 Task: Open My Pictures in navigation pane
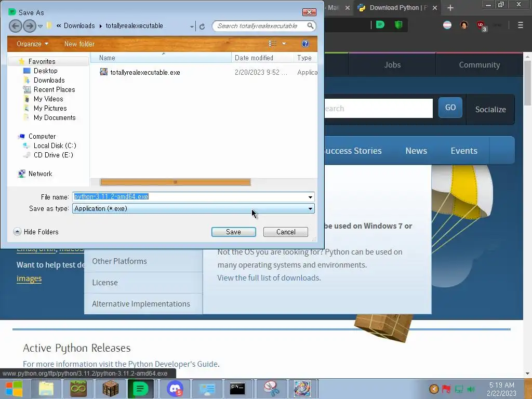[50, 108]
